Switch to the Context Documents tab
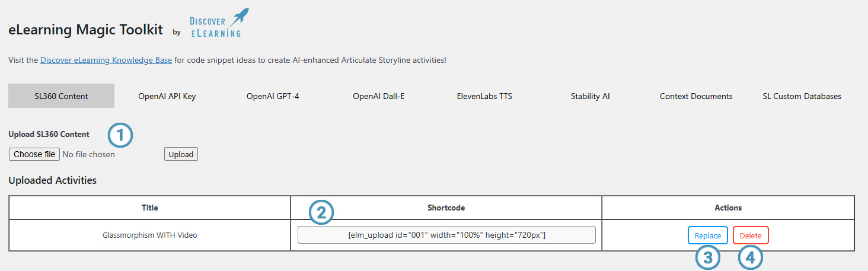Screen dimensions: 868x271 coord(696,96)
